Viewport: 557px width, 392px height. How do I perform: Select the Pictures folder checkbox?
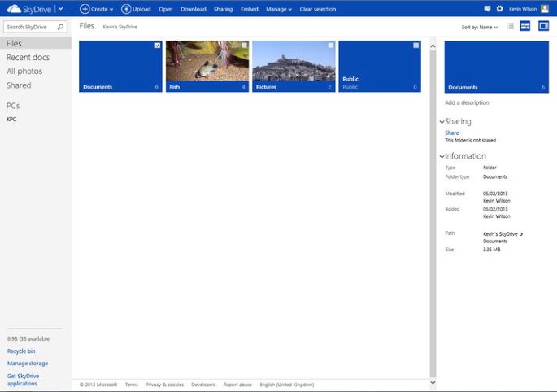330,46
